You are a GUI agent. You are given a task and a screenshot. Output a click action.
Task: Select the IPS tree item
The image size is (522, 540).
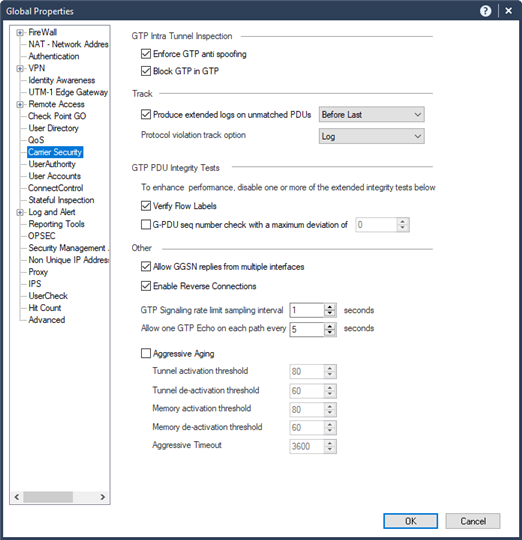35,284
